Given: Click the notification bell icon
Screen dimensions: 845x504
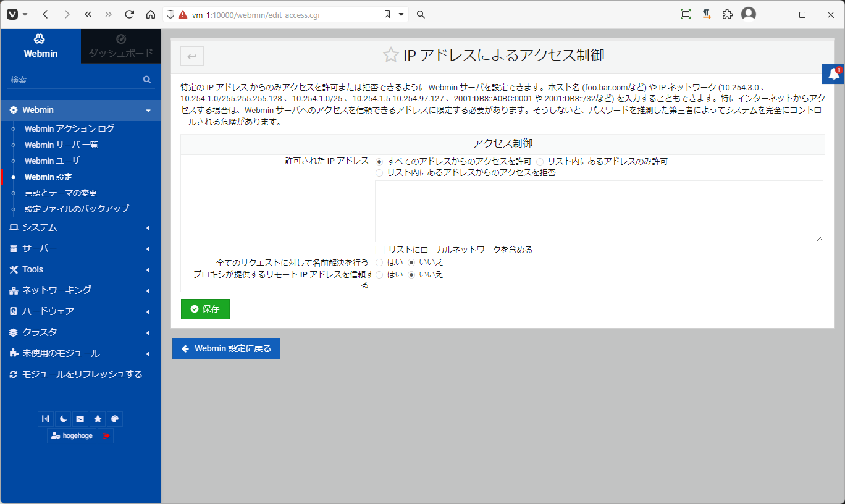Looking at the screenshot, I should pyautogui.click(x=834, y=73).
